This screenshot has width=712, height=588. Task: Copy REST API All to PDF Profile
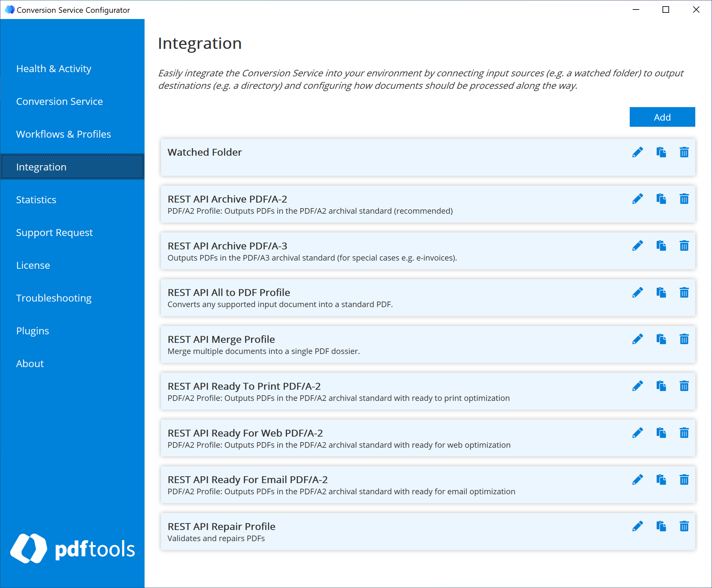tap(661, 293)
